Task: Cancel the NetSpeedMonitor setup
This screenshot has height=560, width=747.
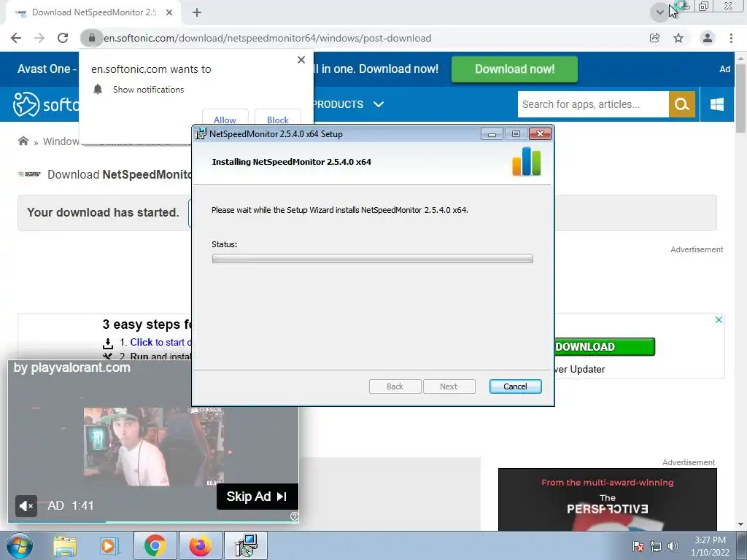Action: [x=515, y=386]
